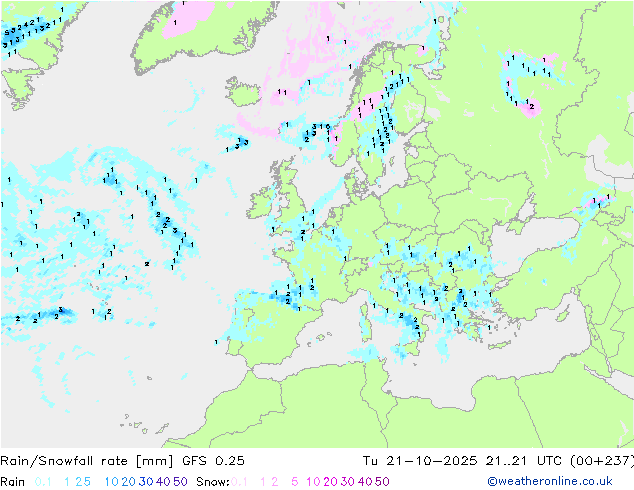Pick the Snow legend 50 color value

click(x=383, y=482)
